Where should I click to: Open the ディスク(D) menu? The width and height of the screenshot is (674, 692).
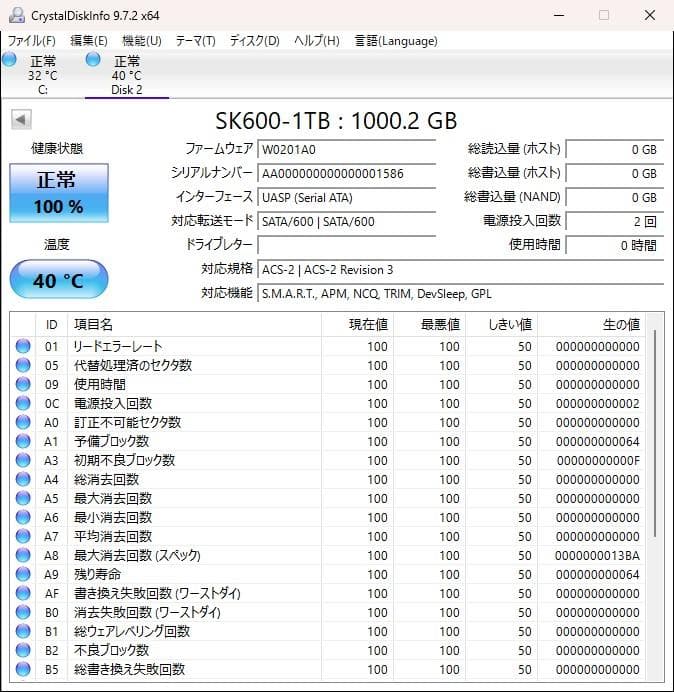pyautogui.click(x=255, y=41)
